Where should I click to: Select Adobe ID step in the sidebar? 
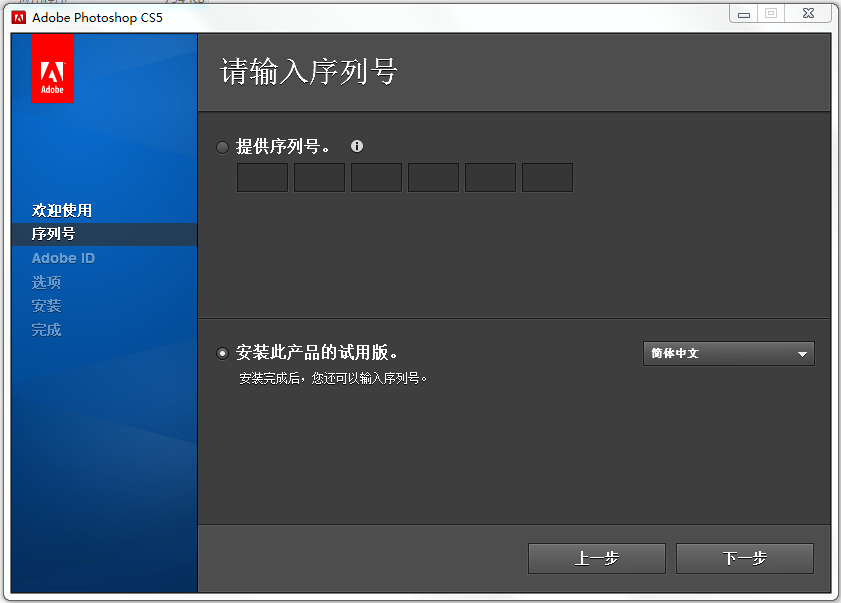pyautogui.click(x=63, y=258)
